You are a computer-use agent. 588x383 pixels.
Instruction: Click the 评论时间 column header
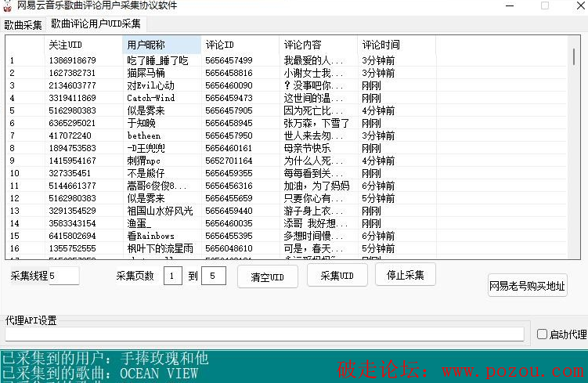[x=397, y=45]
